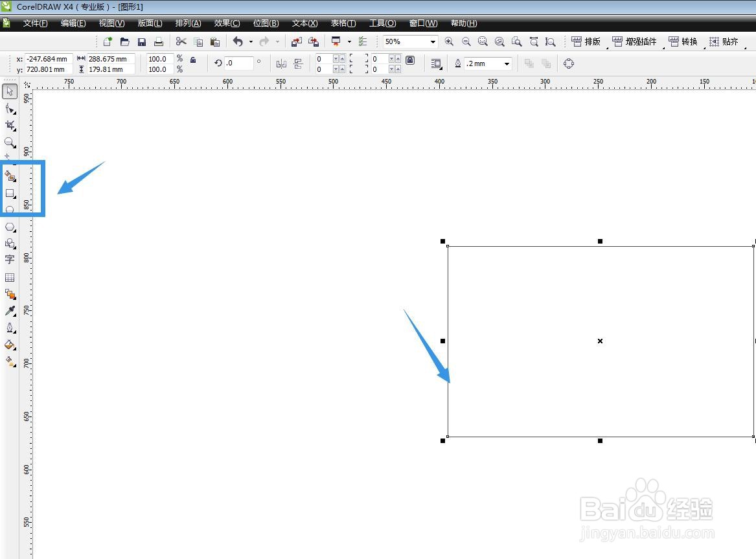Save the document

tap(142, 42)
